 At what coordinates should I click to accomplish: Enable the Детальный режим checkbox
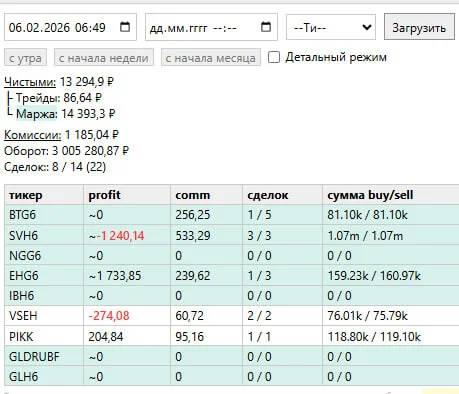274,57
